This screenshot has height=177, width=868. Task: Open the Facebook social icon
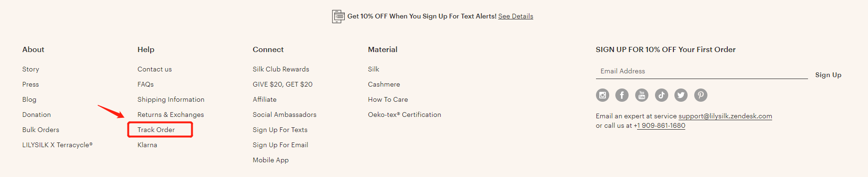coord(622,95)
